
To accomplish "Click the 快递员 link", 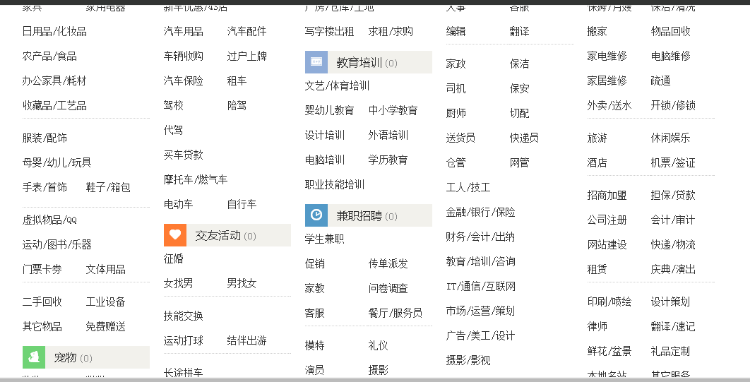I will coord(524,138).
